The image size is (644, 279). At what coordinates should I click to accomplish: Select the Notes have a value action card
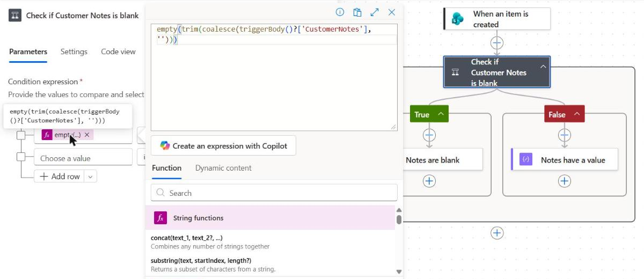(564, 159)
